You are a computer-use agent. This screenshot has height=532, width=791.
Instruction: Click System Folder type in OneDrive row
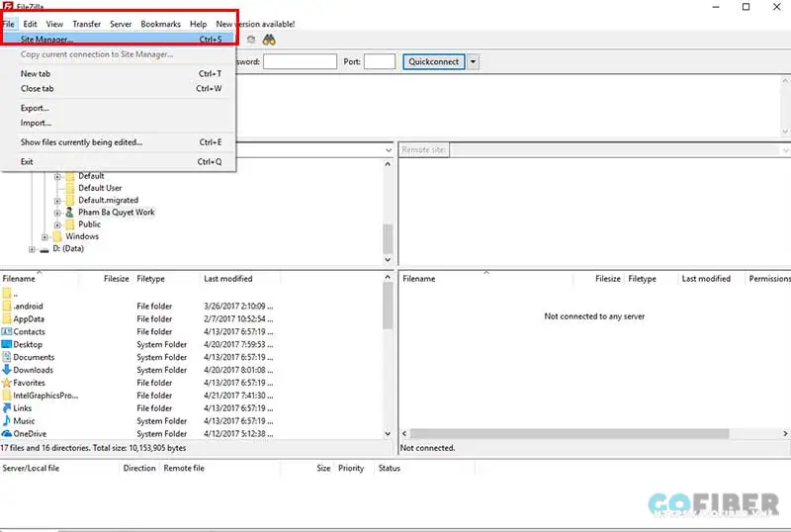(x=161, y=433)
